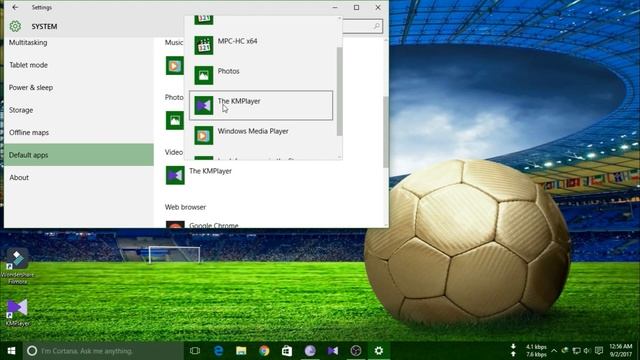Viewport: 640px width, 360px height.
Task: Click the Photo viewer default app icon
Action: [175, 120]
